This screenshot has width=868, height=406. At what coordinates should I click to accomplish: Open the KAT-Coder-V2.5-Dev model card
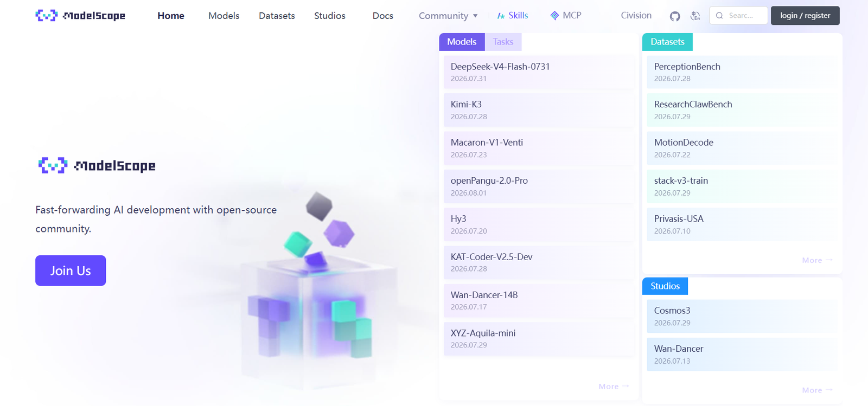pos(539,262)
